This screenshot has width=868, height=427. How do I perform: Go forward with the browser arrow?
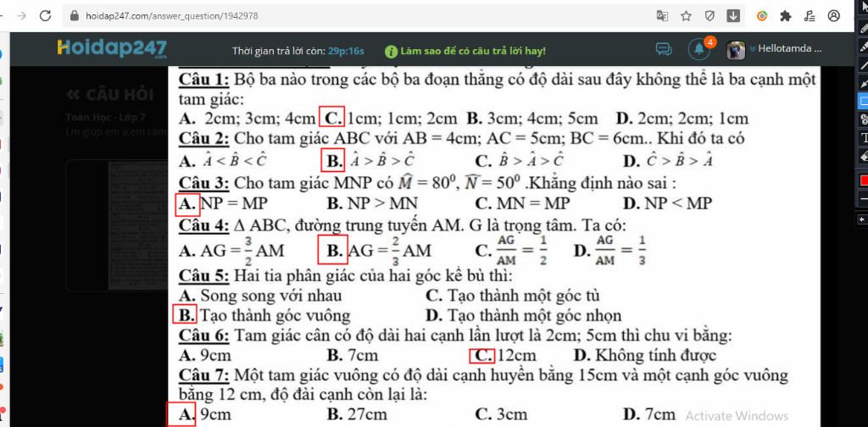(x=22, y=16)
